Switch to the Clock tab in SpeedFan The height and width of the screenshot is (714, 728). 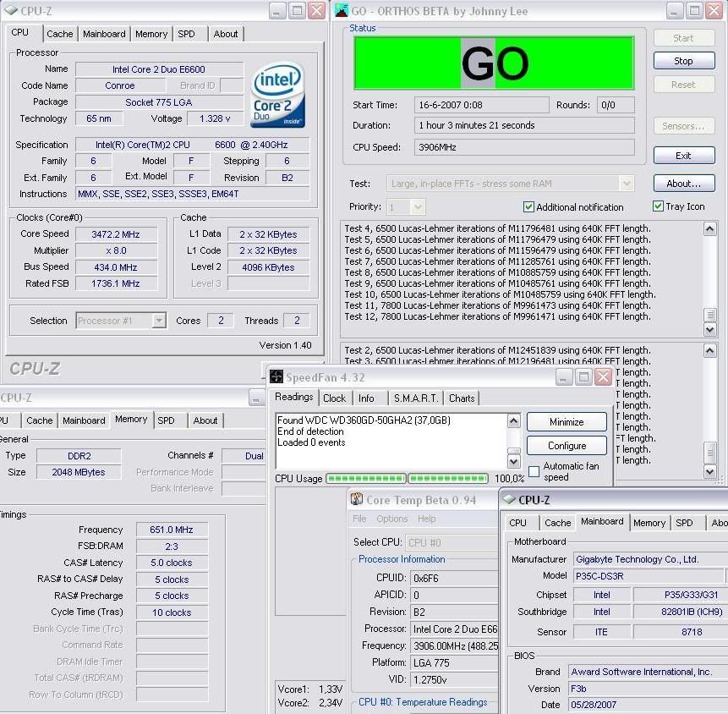334,398
